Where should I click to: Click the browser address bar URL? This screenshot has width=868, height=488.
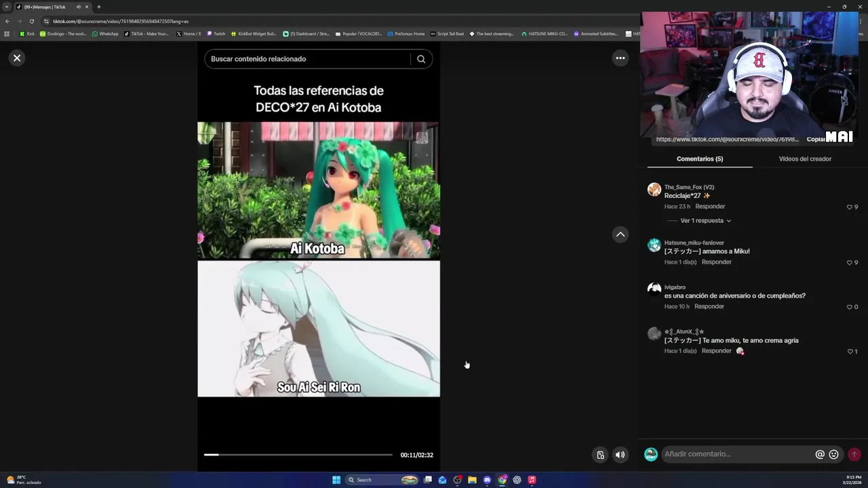[121, 22]
